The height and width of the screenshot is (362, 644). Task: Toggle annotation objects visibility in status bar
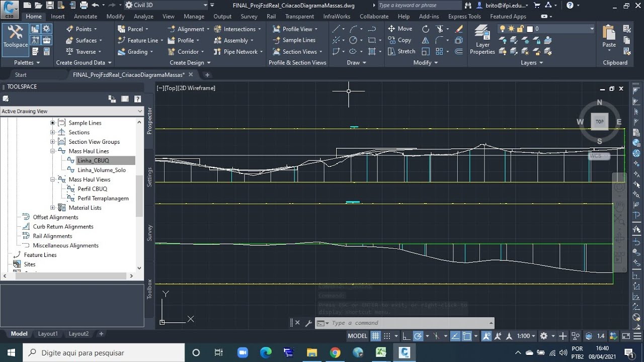pyautogui.click(x=487, y=336)
